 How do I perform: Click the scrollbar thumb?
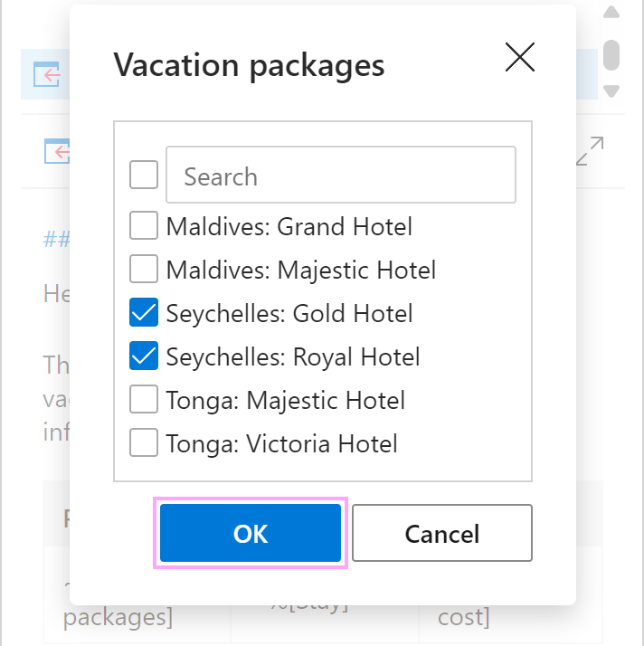point(611,55)
